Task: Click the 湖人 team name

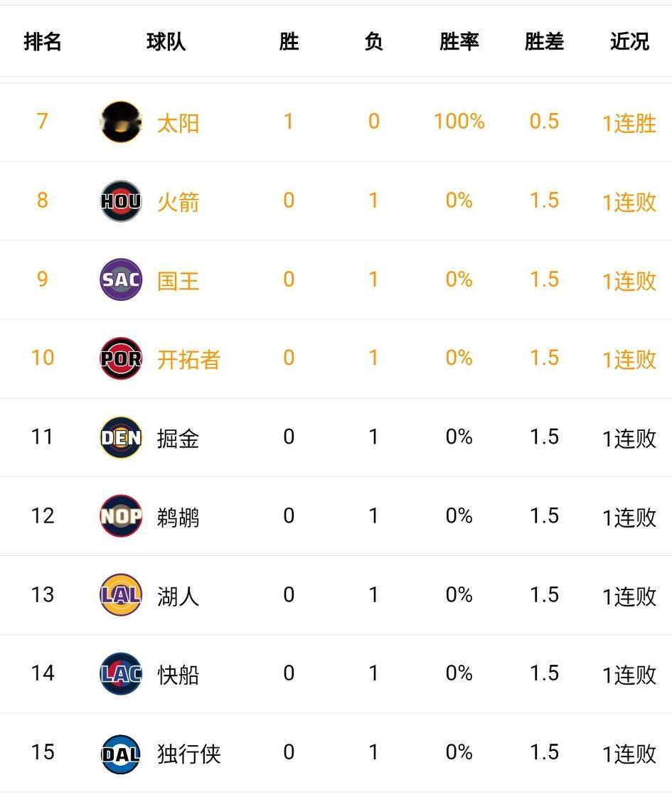Action: [178, 597]
